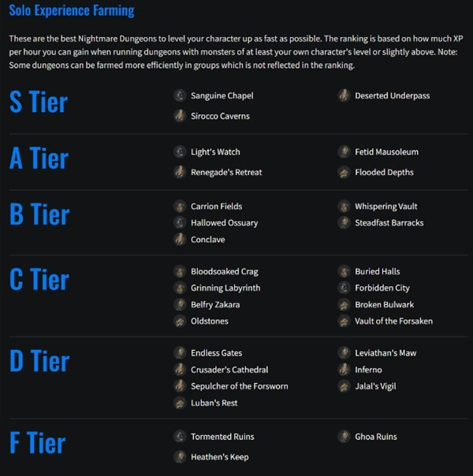Screen dimensions: 473x476
Task: Click the Flooded Depths dungeon icon
Action: pyautogui.click(x=344, y=173)
